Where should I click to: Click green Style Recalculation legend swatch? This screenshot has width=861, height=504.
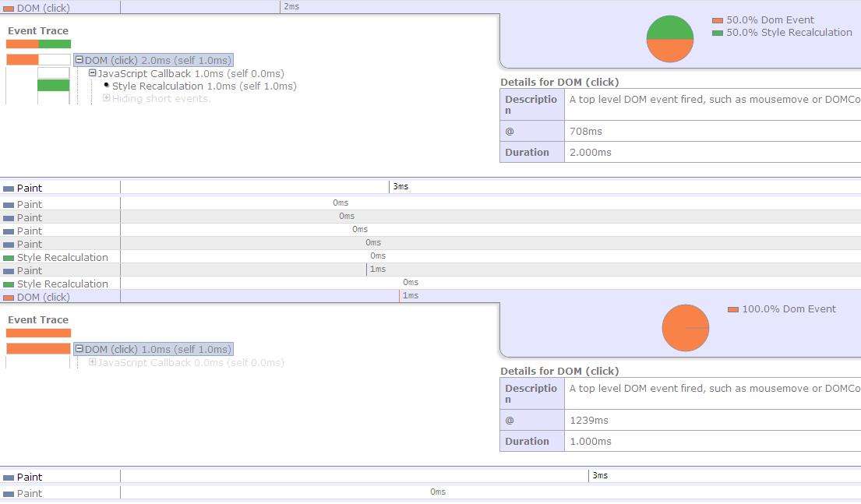(717, 33)
